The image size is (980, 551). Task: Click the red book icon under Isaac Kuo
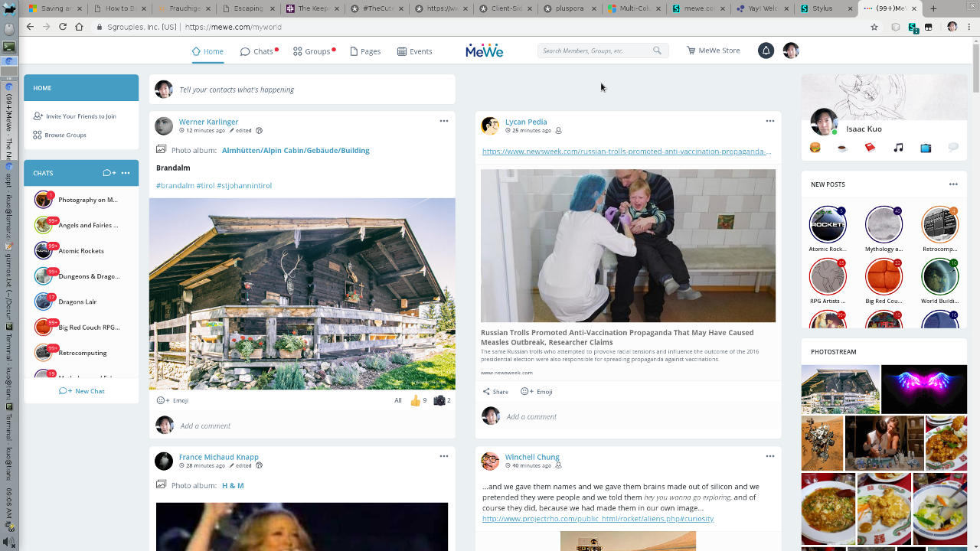pyautogui.click(x=870, y=147)
